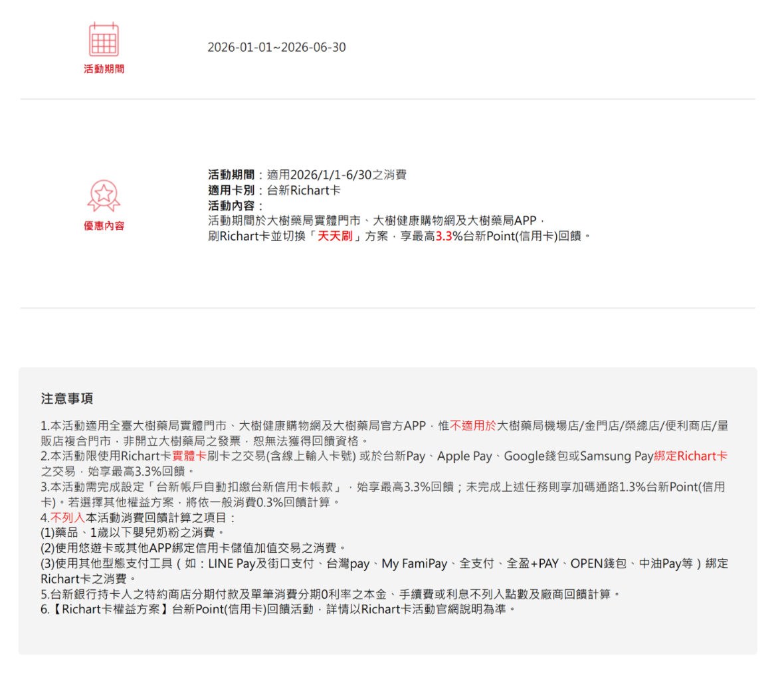784x675 pixels.
Task: Click the 台新帳戶自動扣繳台新信用卡帳款 quoted text
Action: click(x=248, y=487)
